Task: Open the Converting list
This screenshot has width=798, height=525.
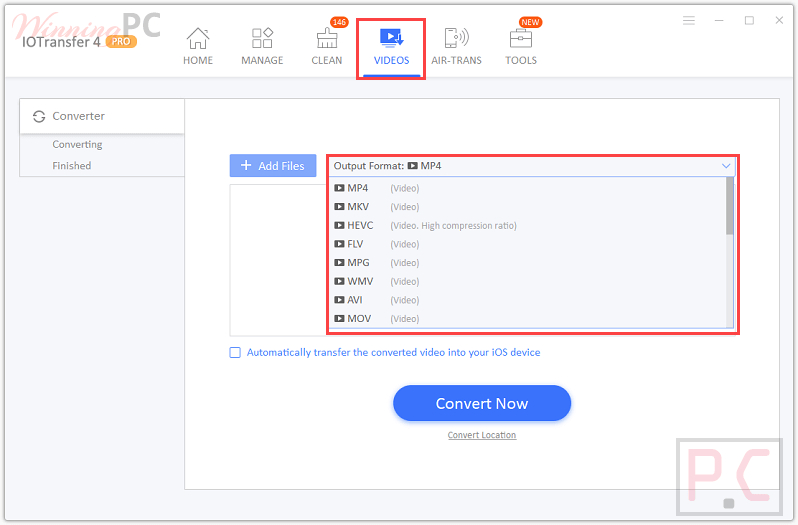Action: [x=77, y=144]
